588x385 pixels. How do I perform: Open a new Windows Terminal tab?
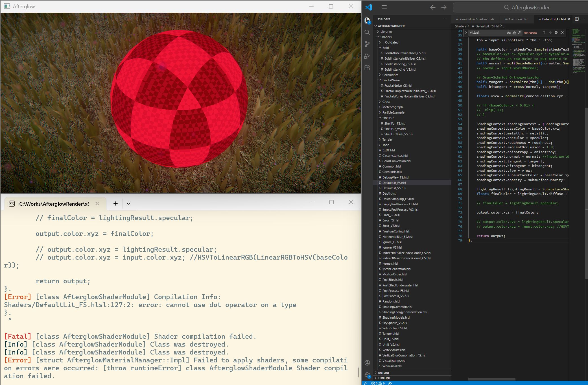(x=115, y=203)
